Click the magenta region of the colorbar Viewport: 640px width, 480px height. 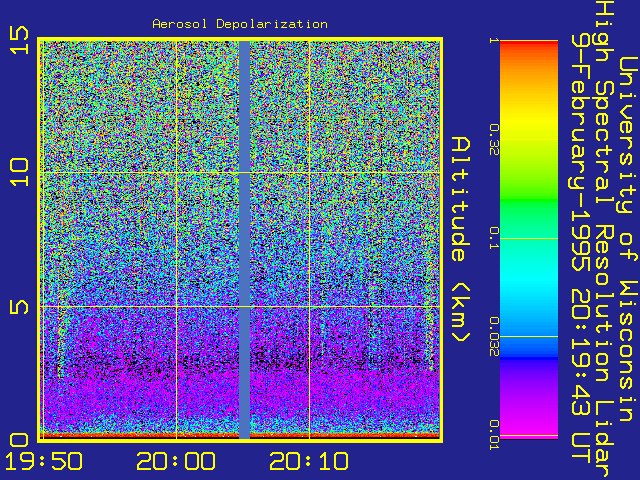[529, 424]
